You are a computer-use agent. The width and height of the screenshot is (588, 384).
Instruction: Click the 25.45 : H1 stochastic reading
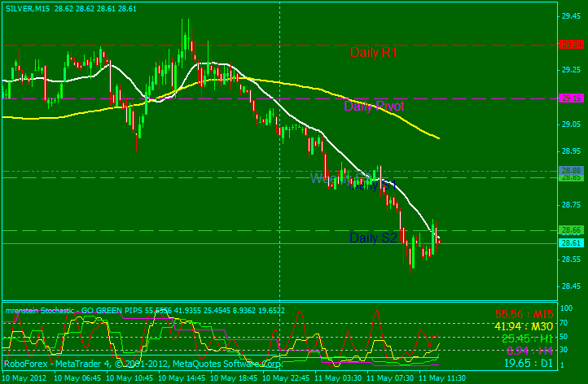pos(529,338)
